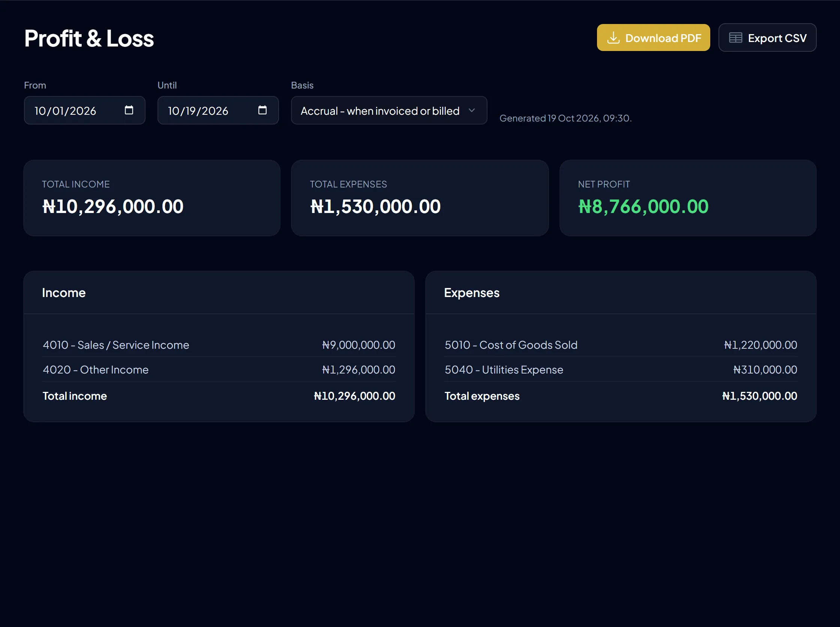Click the From date field 10/01/2026
This screenshot has width=840, height=627.
(x=85, y=111)
